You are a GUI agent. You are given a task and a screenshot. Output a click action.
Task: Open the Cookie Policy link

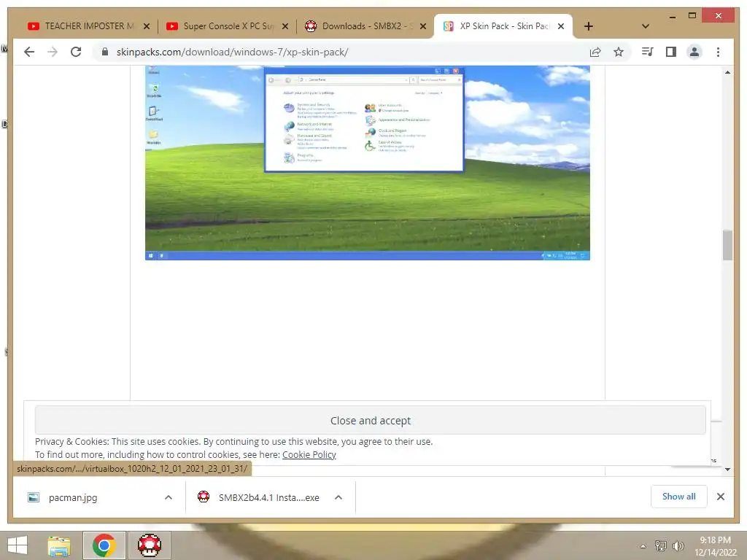click(x=309, y=454)
